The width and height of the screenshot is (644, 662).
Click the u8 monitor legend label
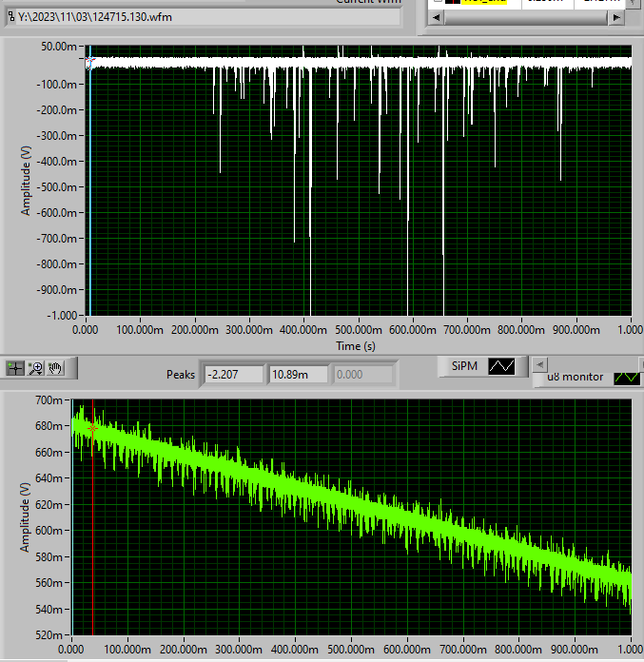575,377
